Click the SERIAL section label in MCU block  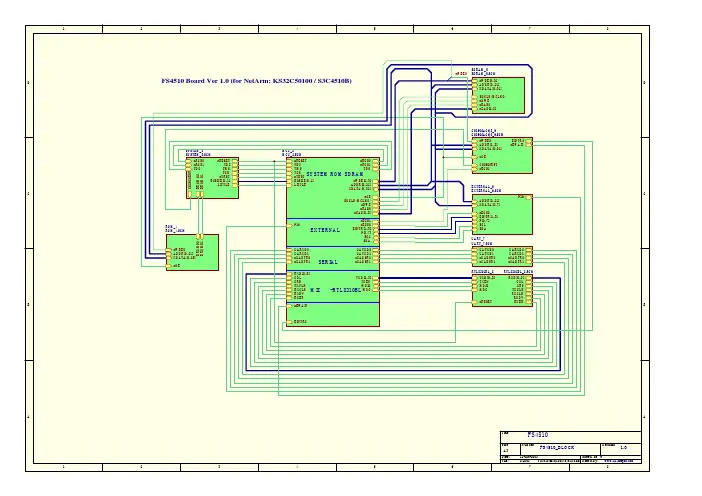(x=328, y=262)
